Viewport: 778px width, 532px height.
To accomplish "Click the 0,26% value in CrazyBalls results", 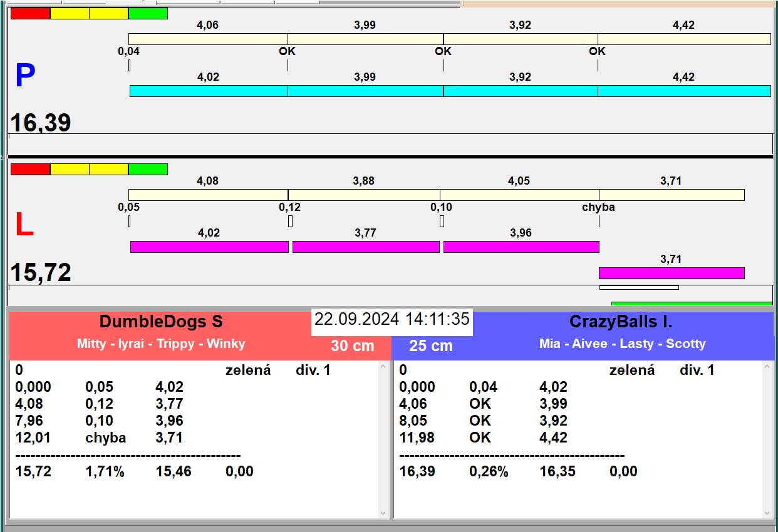I will pyautogui.click(x=489, y=471).
